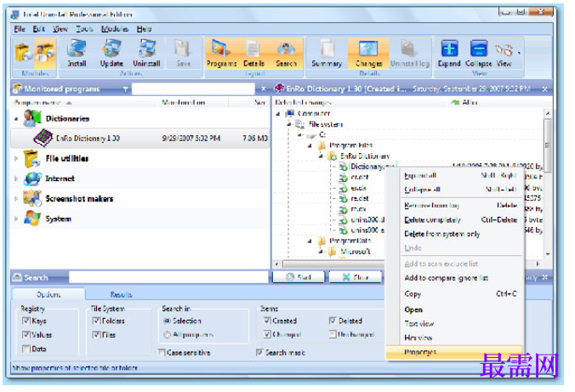Click the File utilities group icon
The image size is (575, 392).
point(31,159)
